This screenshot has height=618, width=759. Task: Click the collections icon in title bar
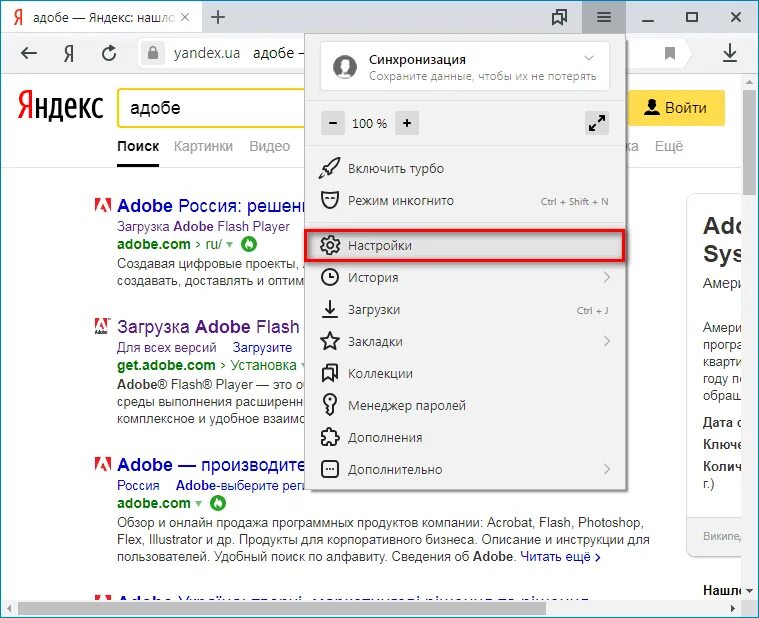560,17
